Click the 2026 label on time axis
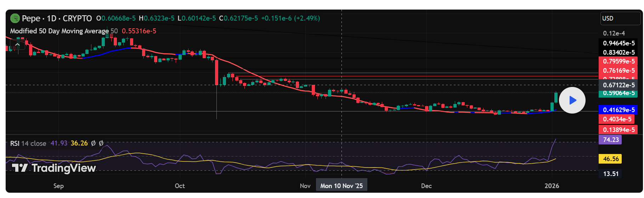The height and width of the screenshot is (198, 644). pyautogui.click(x=552, y=186)
